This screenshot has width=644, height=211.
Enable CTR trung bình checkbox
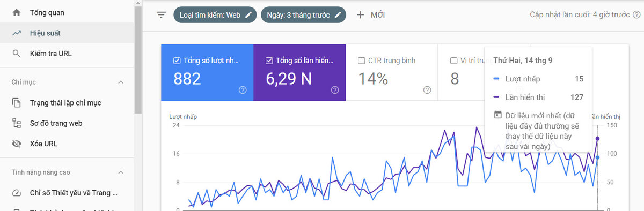361,61
